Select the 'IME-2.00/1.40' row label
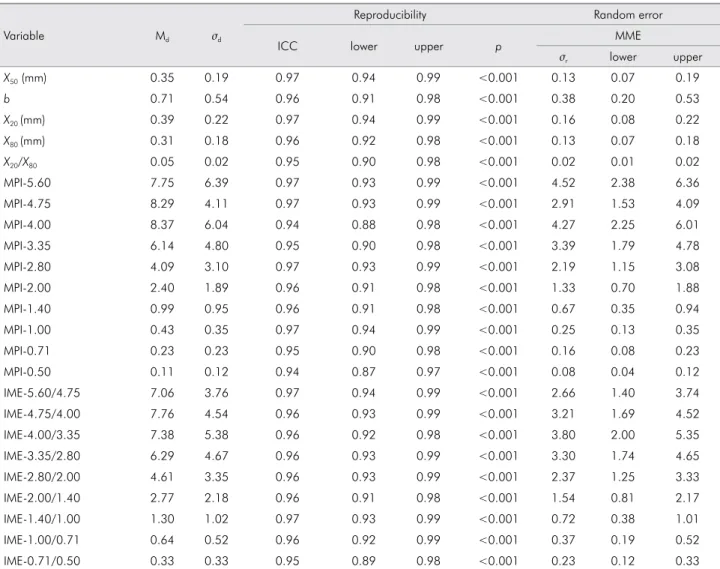Image resolution: width=720 pixels, height=569 pixels. click(x=42, y=498)
